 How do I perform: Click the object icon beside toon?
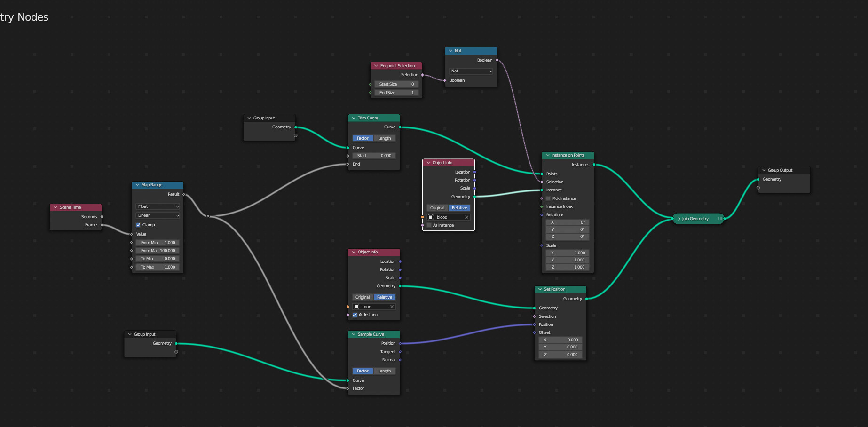coord(356,307)
